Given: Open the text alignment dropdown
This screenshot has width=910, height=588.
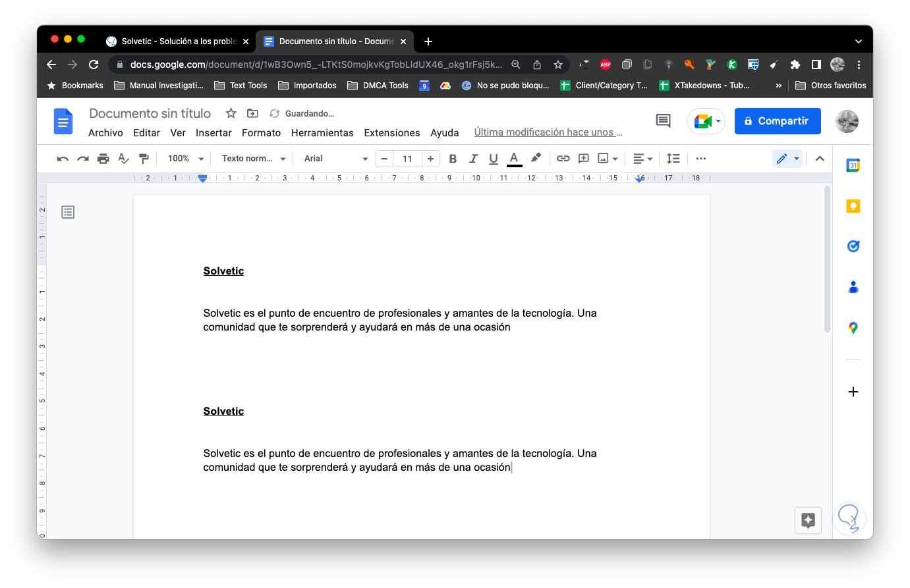Looking at the screenshot, I should point(642,159).
